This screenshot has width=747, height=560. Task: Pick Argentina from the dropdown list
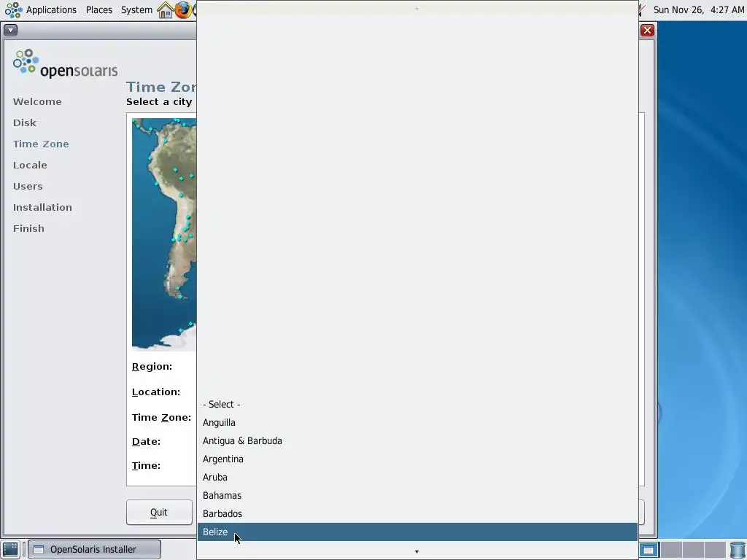tap(417, 459)
